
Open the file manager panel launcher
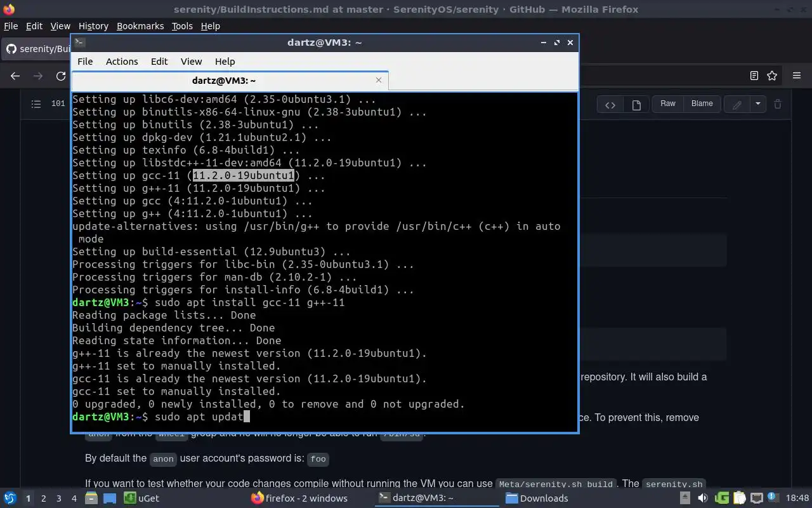[x=91, y=498]
